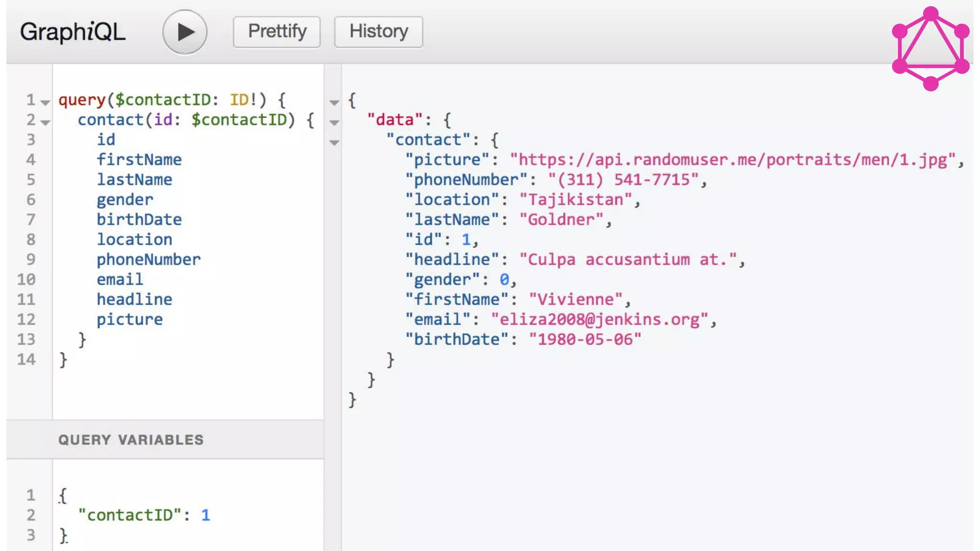
Task: Collapse the query block at line 1
Action: [x=45, y=102]
